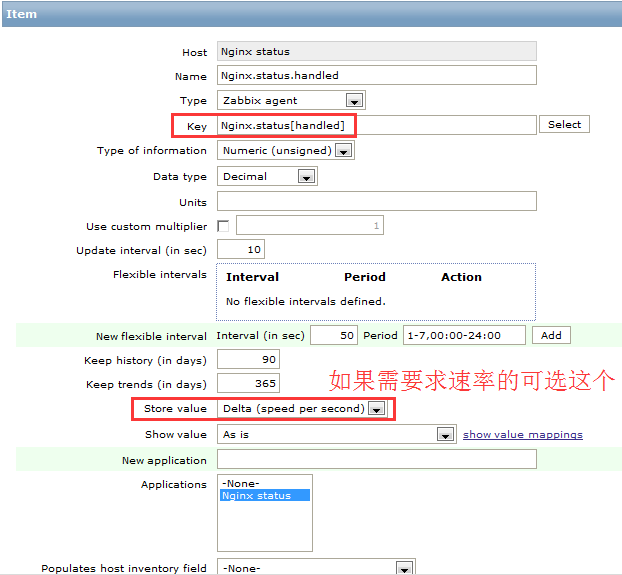Click the Period column header
The image size is (622, 575).
(365, 277)
